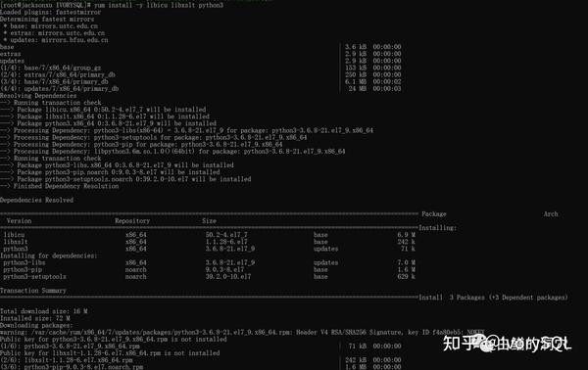Click the '24 MB' size value

click(x=358, y=89)
